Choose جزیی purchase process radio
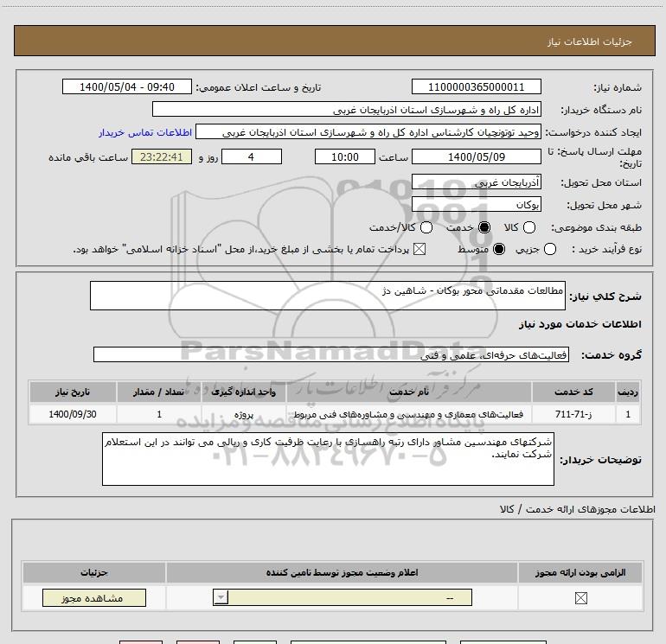The width and height of the screenshot is (666, 644). (x=549, y=249)
